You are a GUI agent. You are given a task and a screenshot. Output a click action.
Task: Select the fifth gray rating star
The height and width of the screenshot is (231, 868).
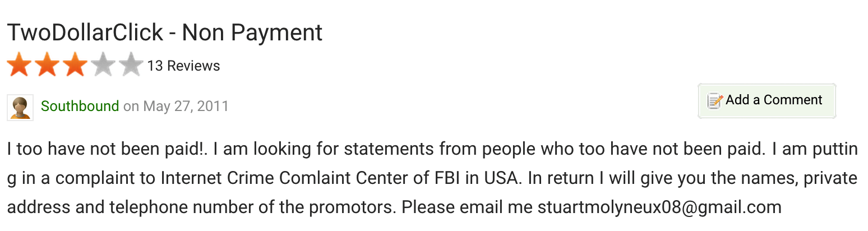131,64
